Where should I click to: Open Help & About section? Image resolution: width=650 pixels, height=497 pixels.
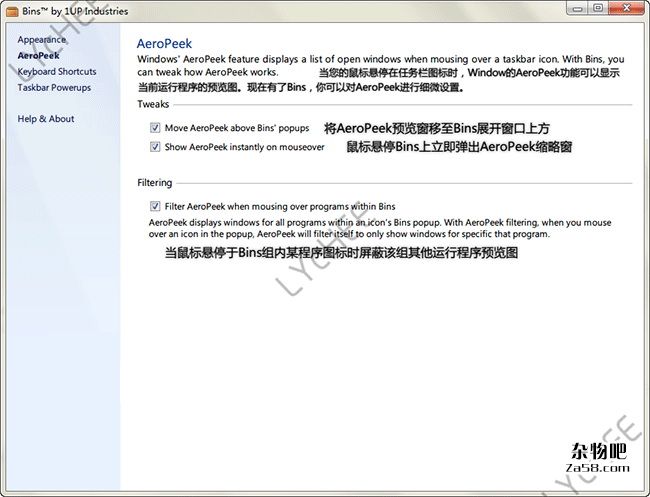(x=46, y=119)
